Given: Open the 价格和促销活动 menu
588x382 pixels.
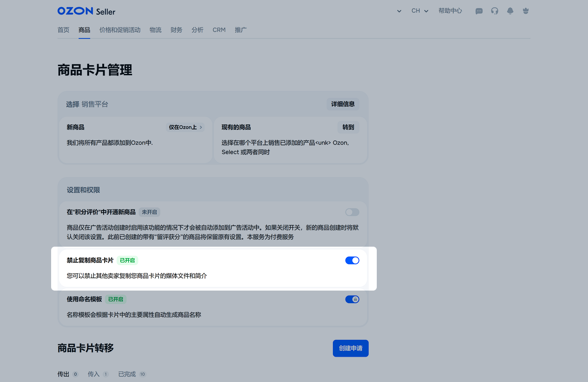Looking at the screenshot, I should coord(120,30).
